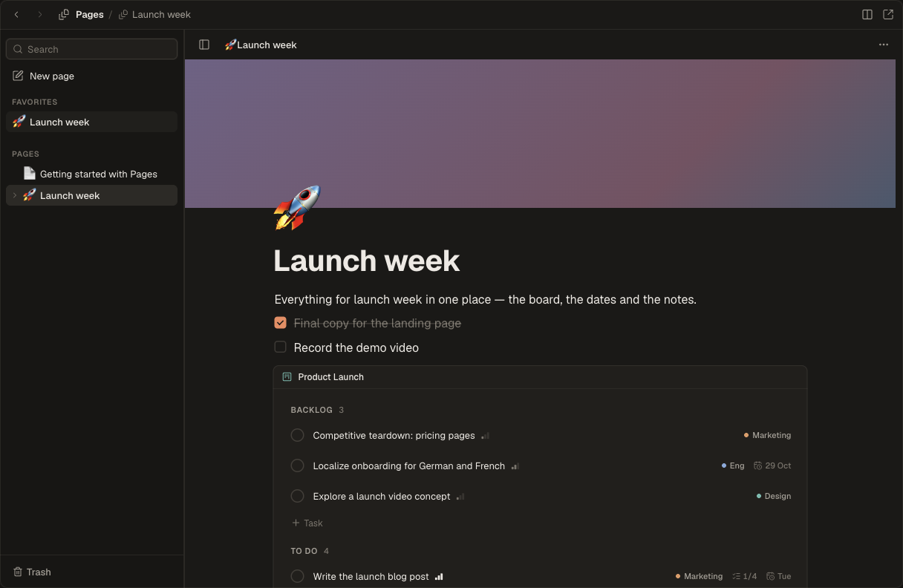The image size is (903, 588).
Task: Open Launch week breadcrumb link
Action: (154, 14)
